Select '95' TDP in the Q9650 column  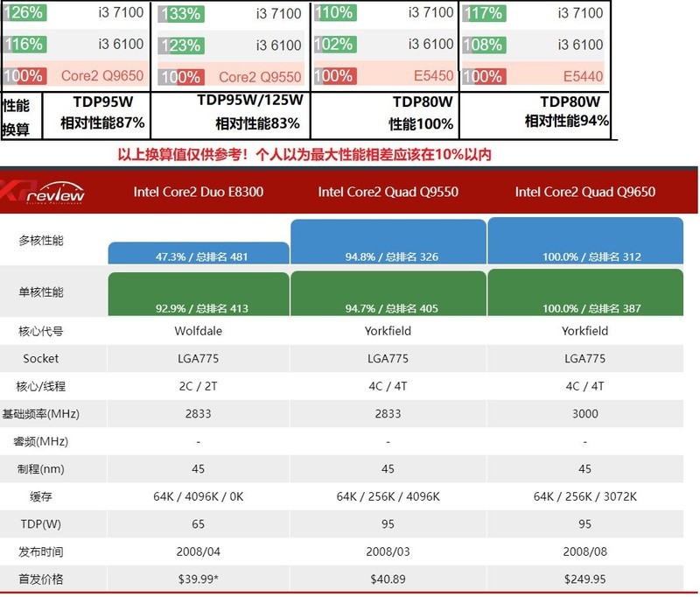click(x=584, y=523)
